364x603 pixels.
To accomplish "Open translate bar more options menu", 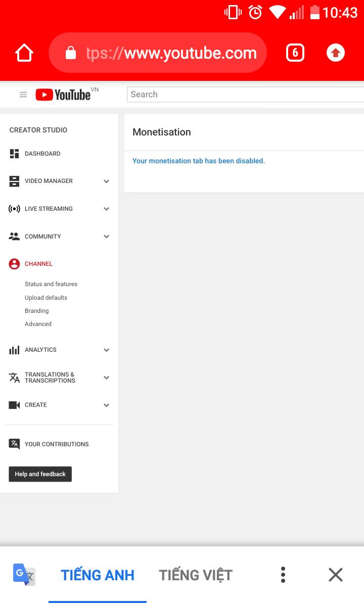I will coord(283,575).
